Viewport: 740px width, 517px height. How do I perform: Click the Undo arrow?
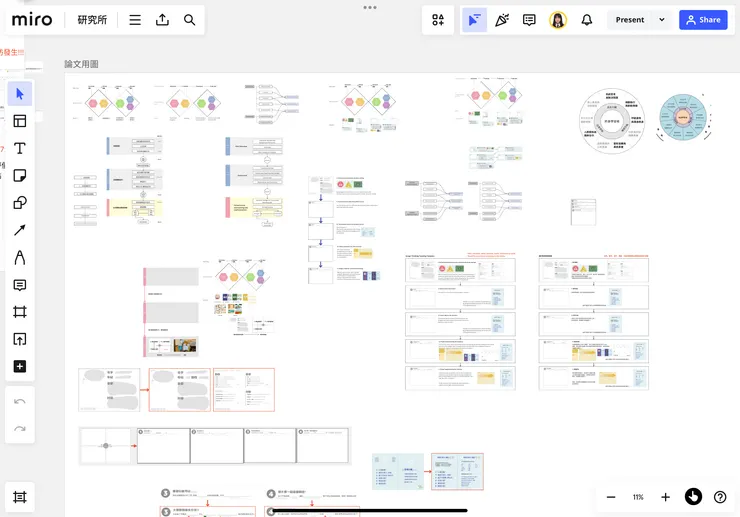tap(20, 401)
